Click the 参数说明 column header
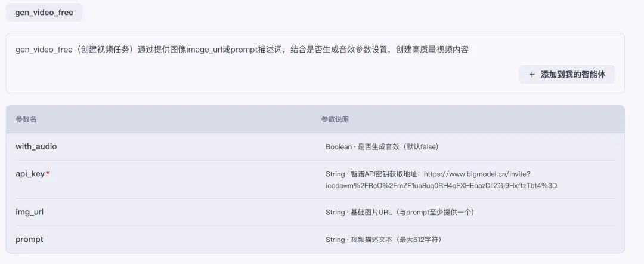Screen dimensions: 644x264 point(335,119)
